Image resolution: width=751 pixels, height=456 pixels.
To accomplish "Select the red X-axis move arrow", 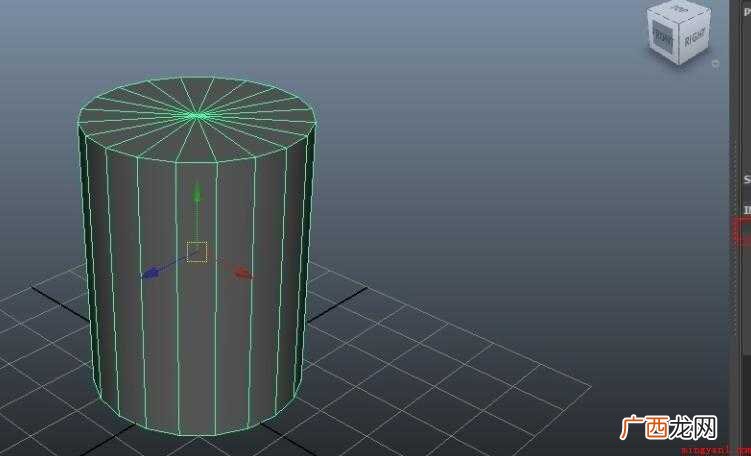I will coord(243,273).
